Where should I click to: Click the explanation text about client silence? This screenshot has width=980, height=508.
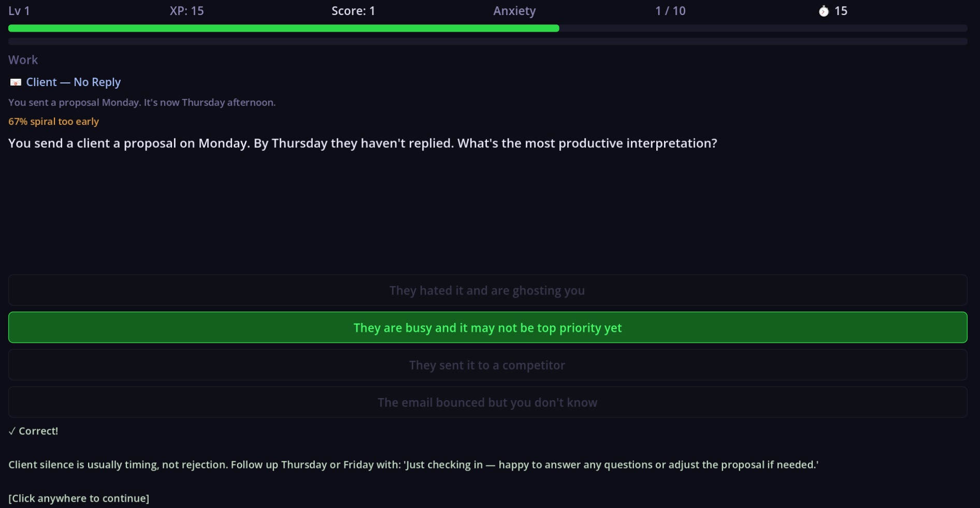click(x=413, y=464)
